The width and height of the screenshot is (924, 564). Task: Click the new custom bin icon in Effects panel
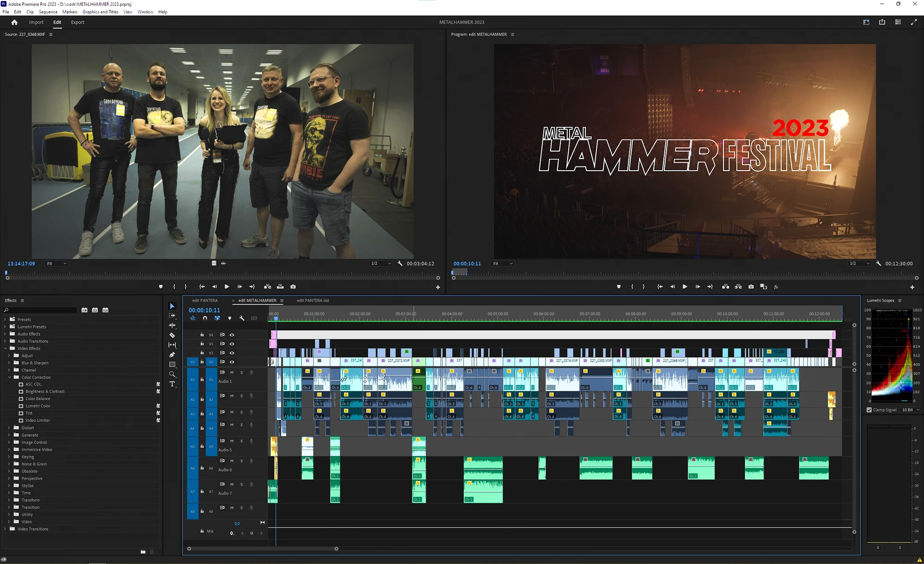(x=143, y=552)
